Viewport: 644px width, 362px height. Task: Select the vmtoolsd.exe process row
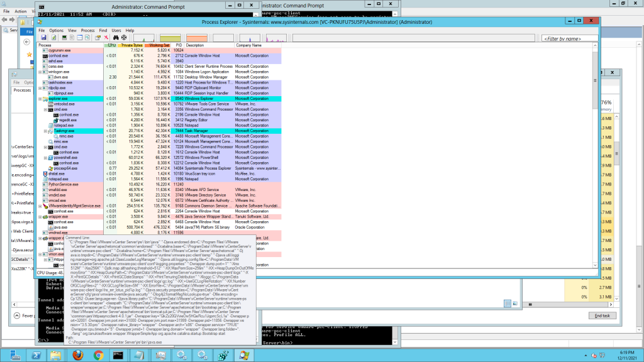point(159,104)
